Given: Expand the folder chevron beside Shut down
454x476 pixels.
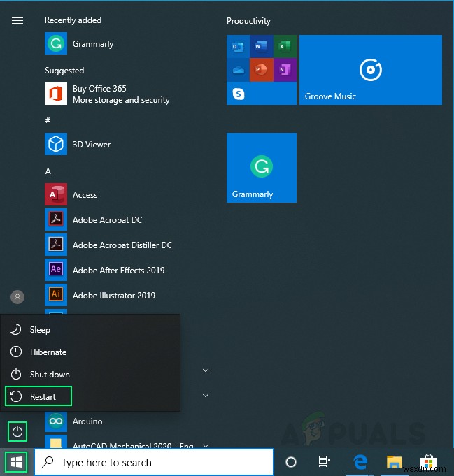Looking at the screenshot, I should (x=206, y=370).
